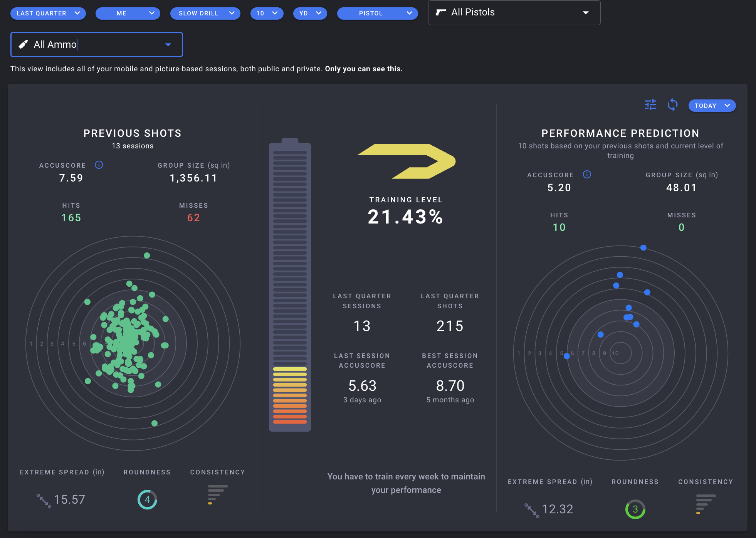The width and height of the screenshot is (756, 538).
Task: Click predicted accuscore value 5.20
Action: [x=559, y=188]
